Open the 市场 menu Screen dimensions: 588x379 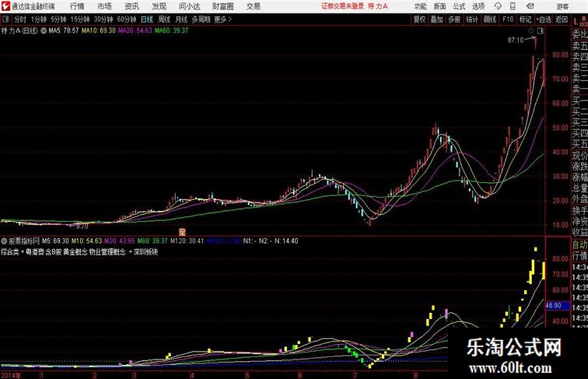click(x=105, y=6)
